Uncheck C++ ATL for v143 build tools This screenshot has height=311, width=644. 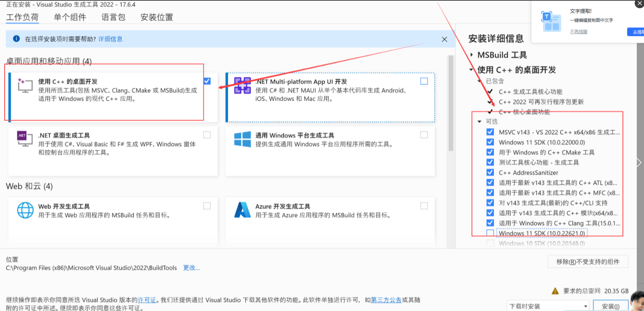(x=490, y=182)
